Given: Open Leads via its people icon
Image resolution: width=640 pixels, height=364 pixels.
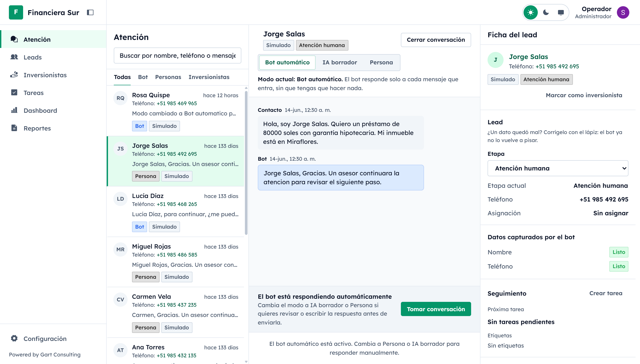Looking at the screenshot, I should [14, 57].
